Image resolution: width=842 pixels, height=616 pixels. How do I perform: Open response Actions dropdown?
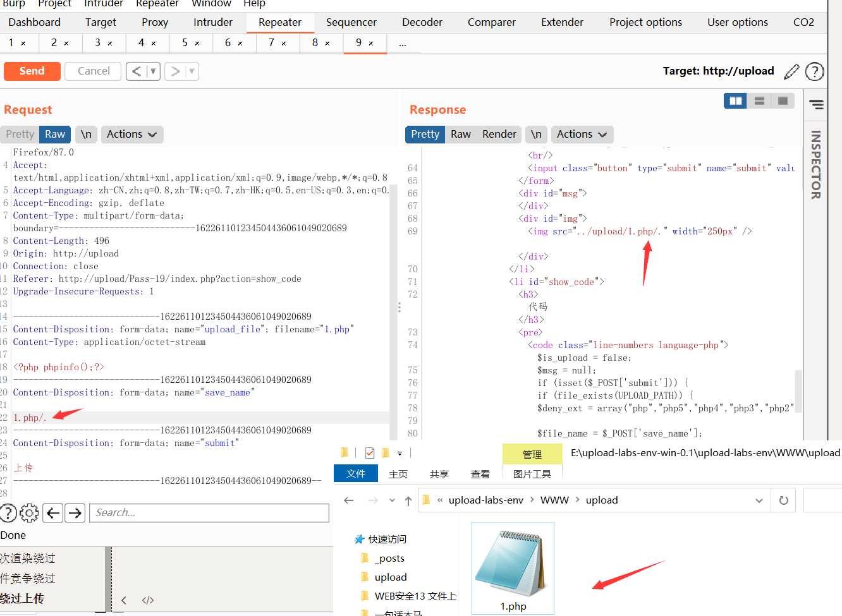click(x=582, y=134)
